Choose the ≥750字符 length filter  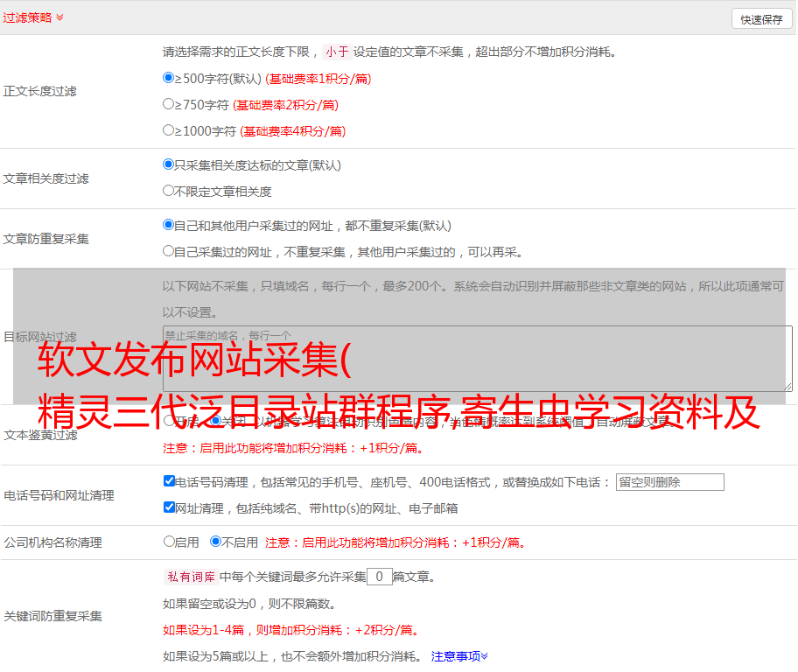click(169, 104)
